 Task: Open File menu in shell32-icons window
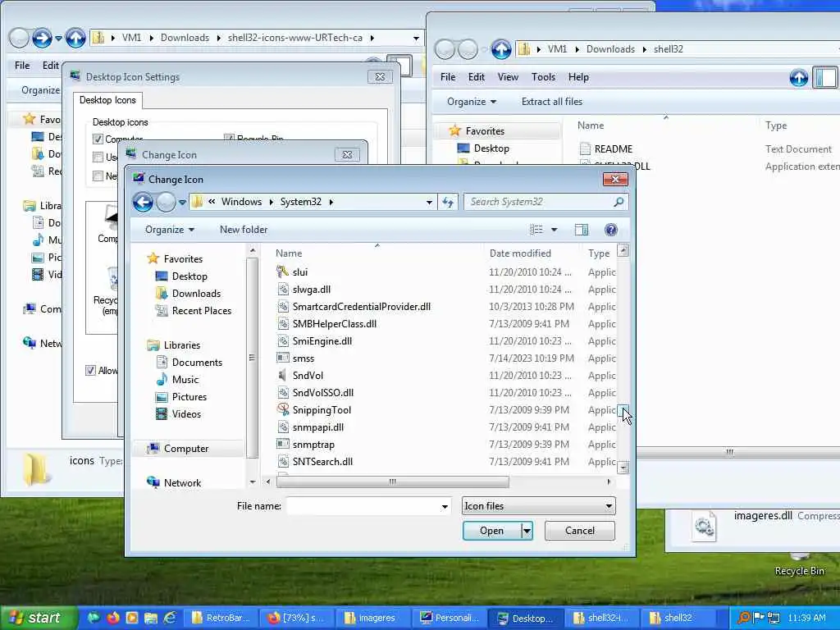tap(22, 66)
